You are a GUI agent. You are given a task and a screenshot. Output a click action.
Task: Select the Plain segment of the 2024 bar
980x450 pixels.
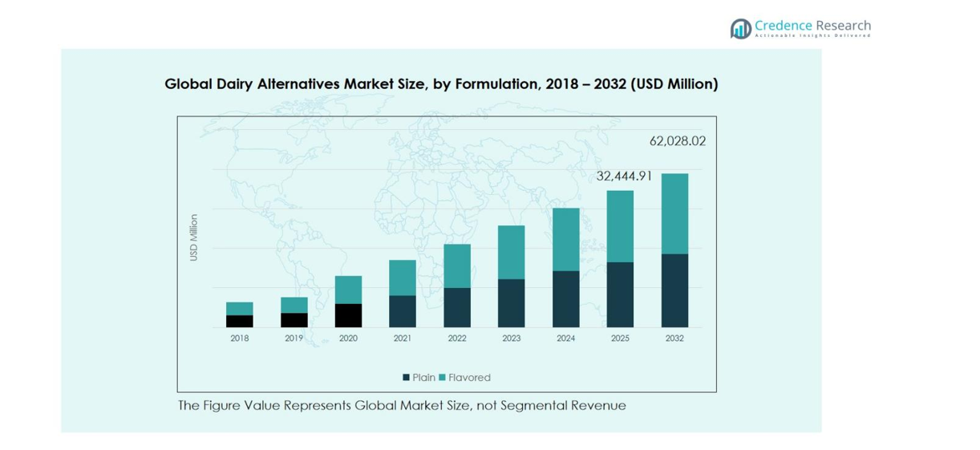click(565, 299)
